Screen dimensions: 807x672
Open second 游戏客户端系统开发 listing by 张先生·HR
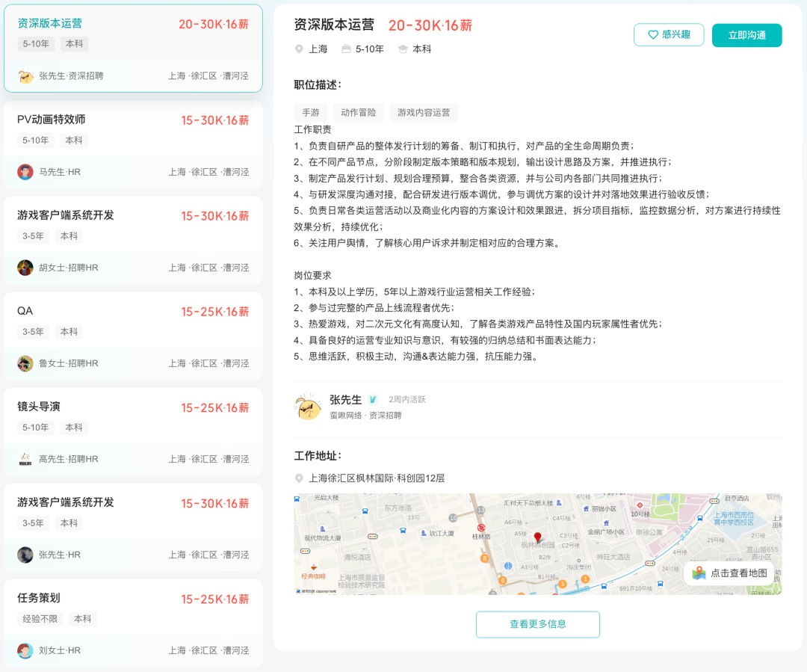[x=133, y=527]
